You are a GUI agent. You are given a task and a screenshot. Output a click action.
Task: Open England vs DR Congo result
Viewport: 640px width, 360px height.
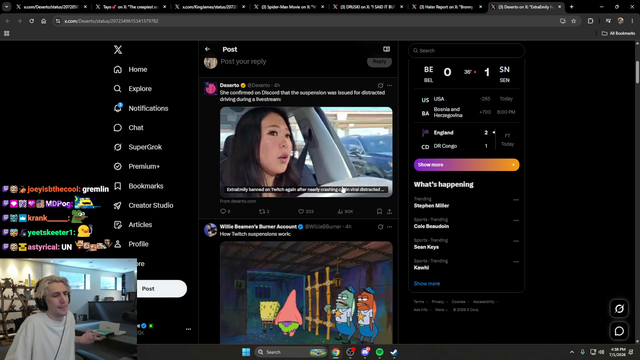click(x=467, y=139)
